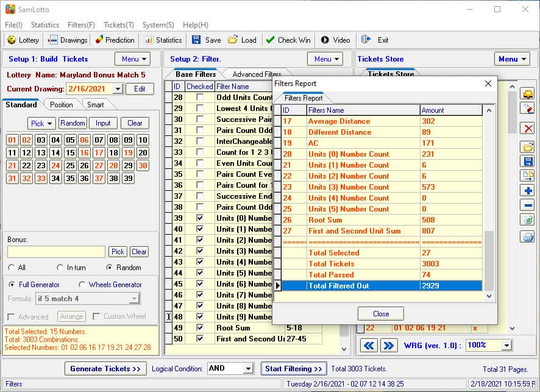The image size is (540, 392).
Task: Open the Filters(F) menu
Action: click(81, 25)
